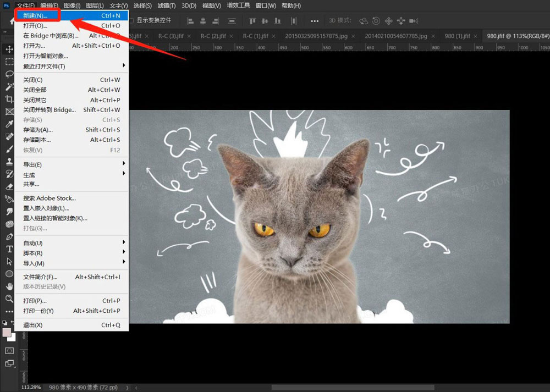Select the Zoom magnifier tool
This screenshot has height=392, width=550.
click(9, 299)
